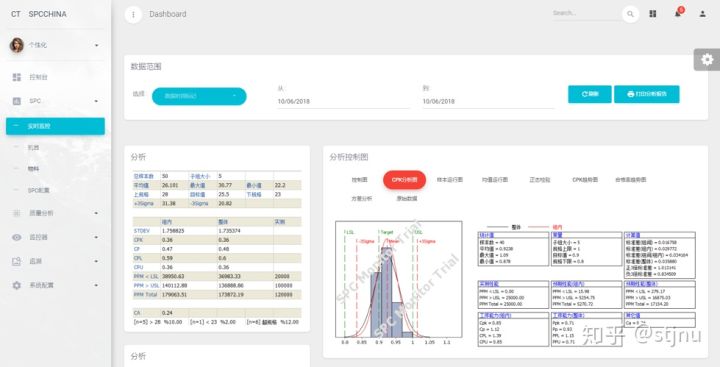
Task: Click the 控制台 dashboard sidebar icon
Action: point(17,77)
